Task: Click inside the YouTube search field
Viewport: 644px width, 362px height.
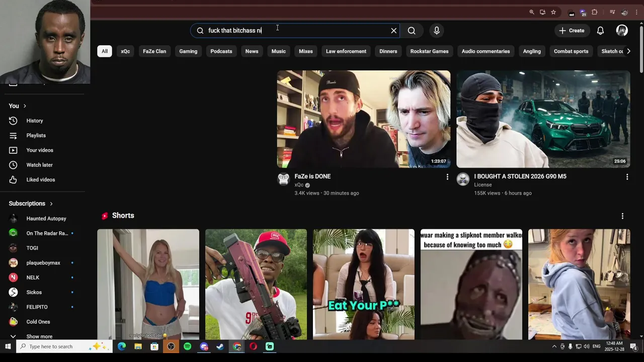Action: coord(294,31)
